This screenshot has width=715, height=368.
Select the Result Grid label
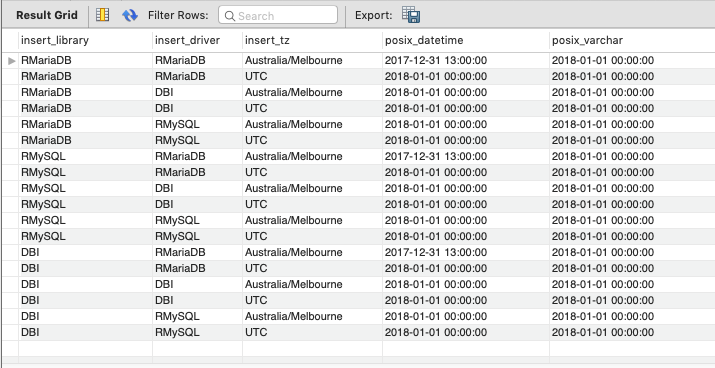[x=47, y=15]
